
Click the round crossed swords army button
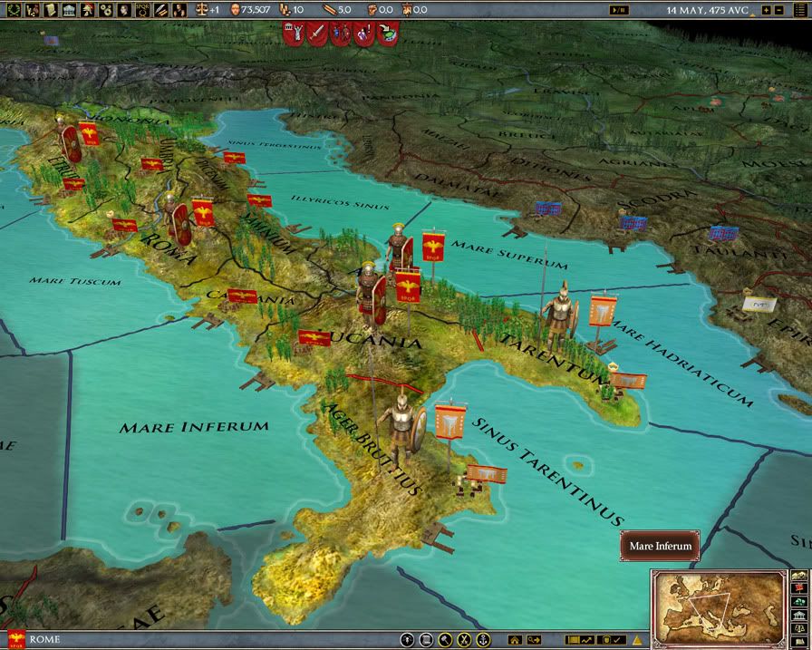[465, 640]
